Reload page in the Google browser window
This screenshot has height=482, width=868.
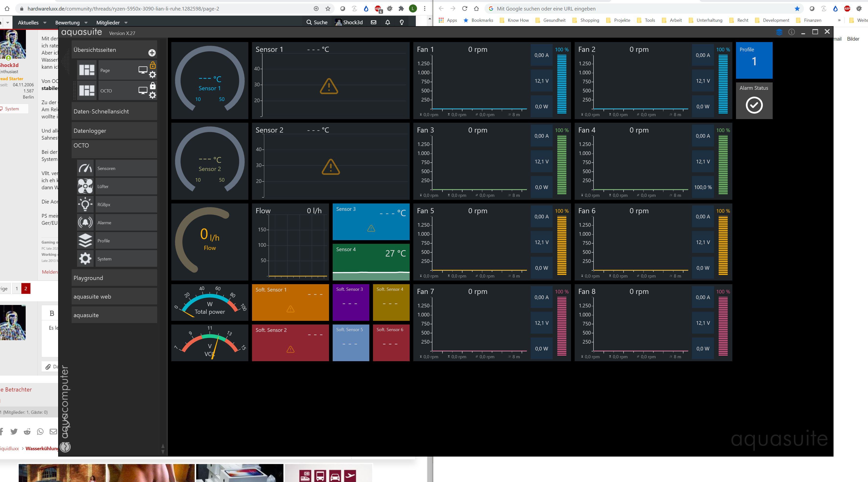point(465,9)
